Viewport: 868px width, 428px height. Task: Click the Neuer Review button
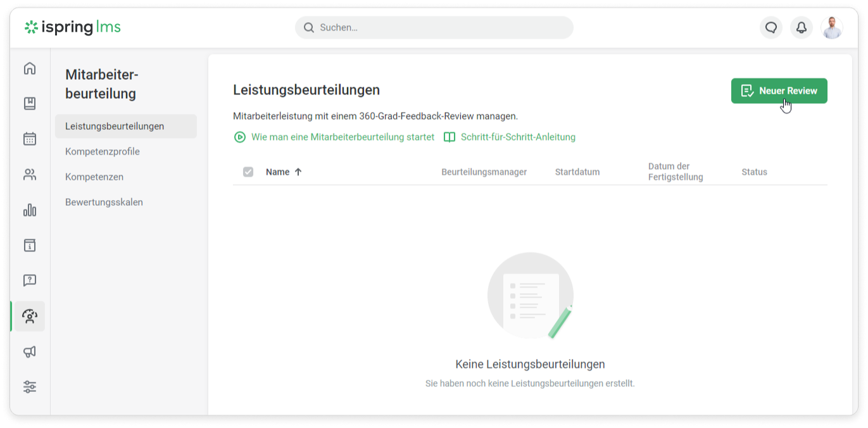coord(779,91)
